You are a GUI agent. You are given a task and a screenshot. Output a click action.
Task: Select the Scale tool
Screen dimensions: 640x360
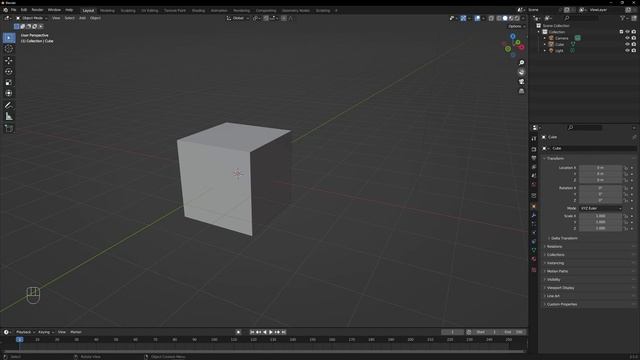click(x=9, y=82)
